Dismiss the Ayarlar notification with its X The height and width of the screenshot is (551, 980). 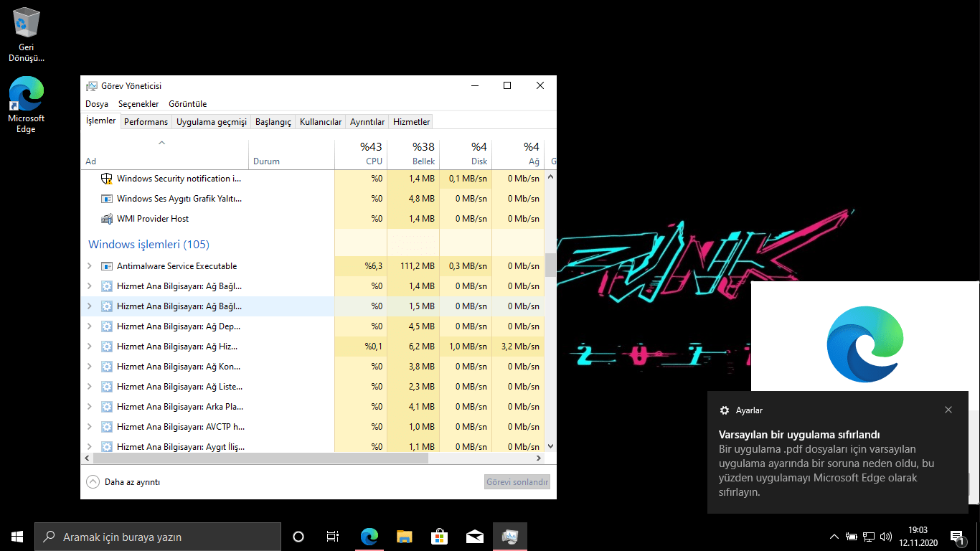(x=948, y=410)
